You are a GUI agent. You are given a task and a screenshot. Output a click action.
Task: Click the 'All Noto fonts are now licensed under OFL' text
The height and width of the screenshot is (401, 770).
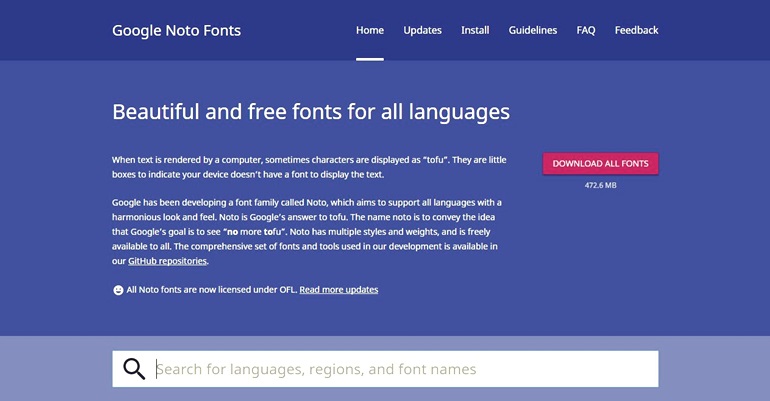coord(212,290)
